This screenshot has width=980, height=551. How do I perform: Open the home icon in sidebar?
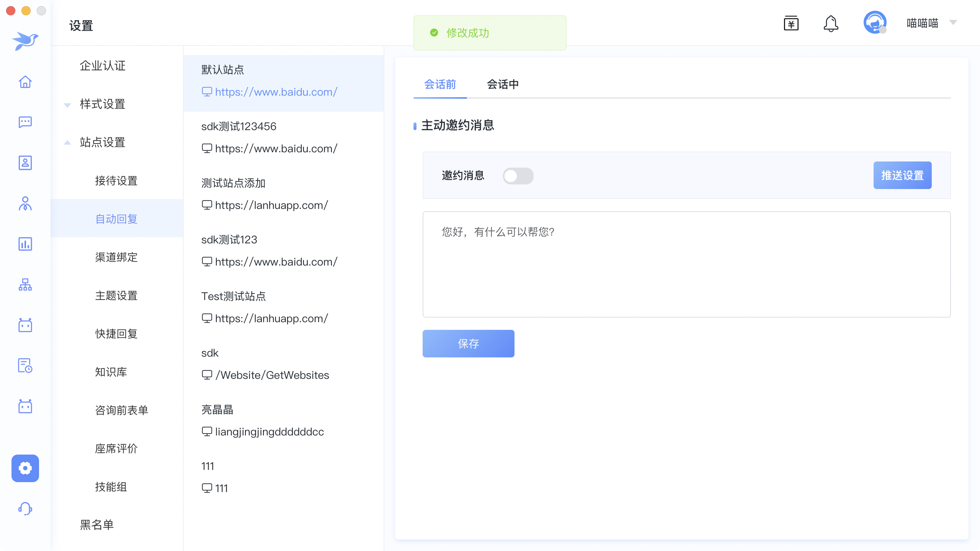25,82
